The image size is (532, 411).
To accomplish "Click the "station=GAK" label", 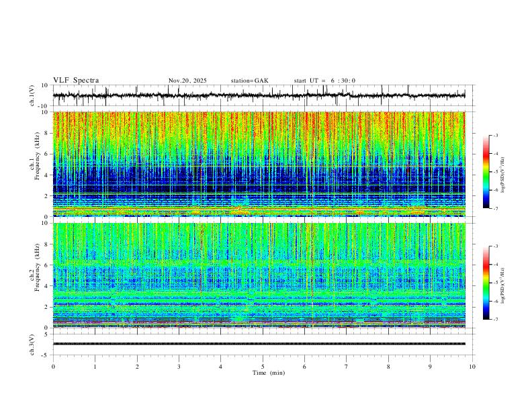I will point(250,81).
